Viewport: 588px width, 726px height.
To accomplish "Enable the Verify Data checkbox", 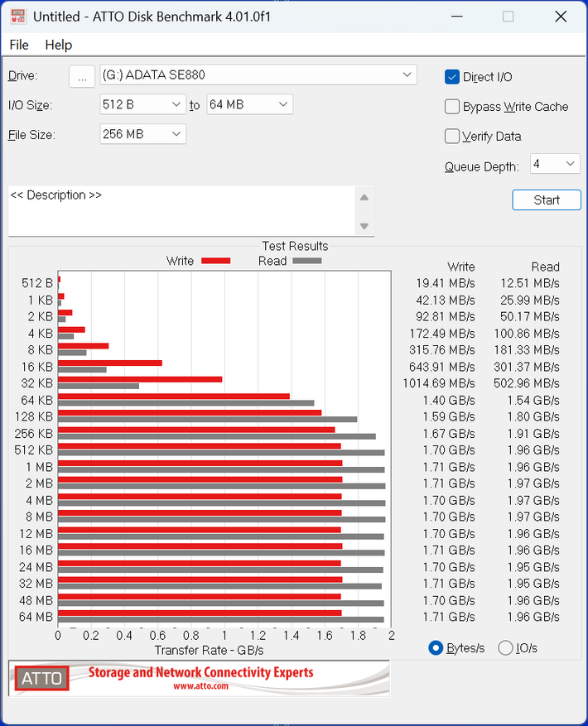I will [452, 136].
